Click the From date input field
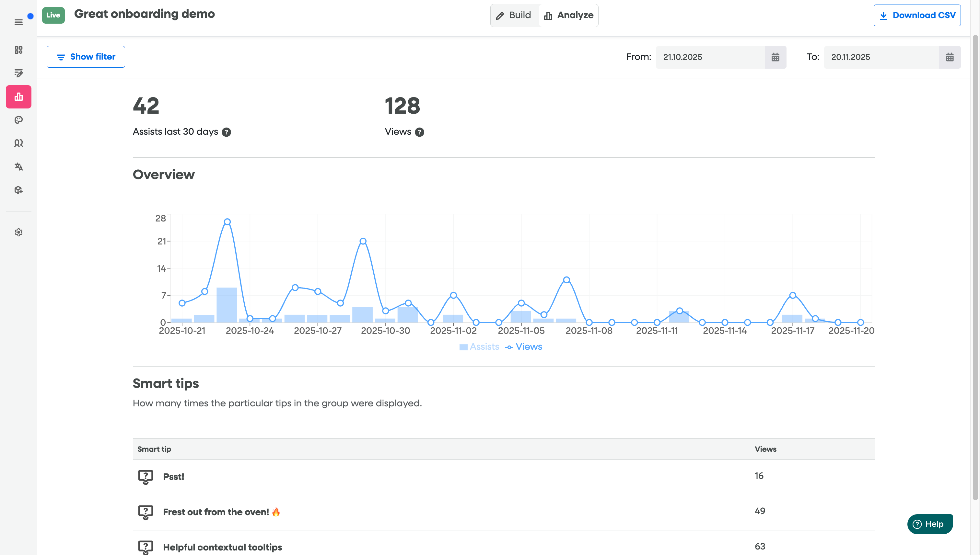 click(x=710, y=57)
